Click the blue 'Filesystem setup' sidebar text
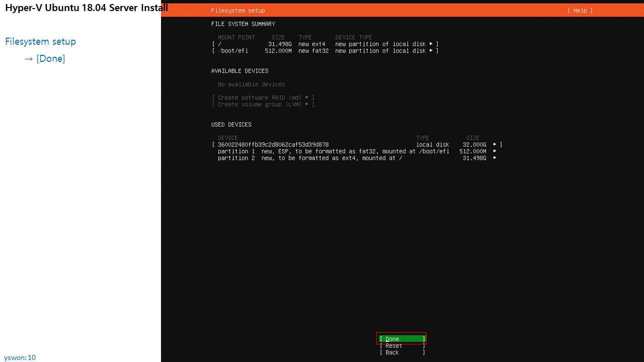Image resolution: width=644 pixels, height=362 pixels. (x=40, y=42)
